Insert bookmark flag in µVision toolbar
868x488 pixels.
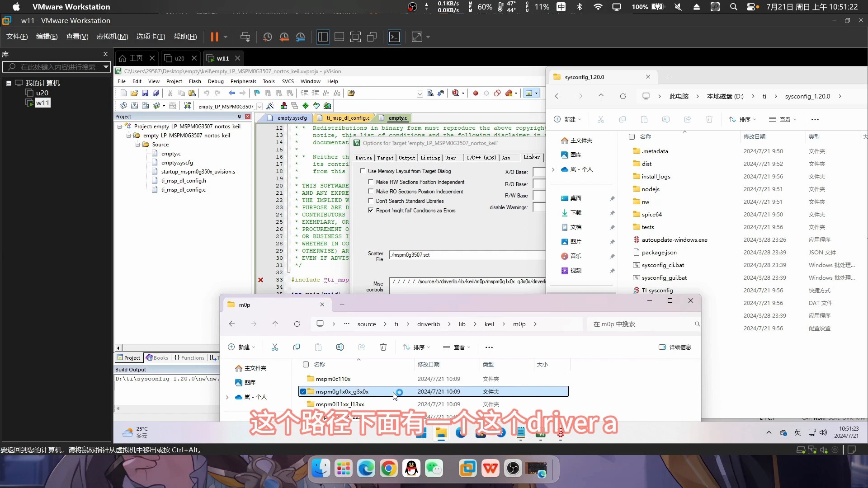pyautogui.click(x=257, y=93)
